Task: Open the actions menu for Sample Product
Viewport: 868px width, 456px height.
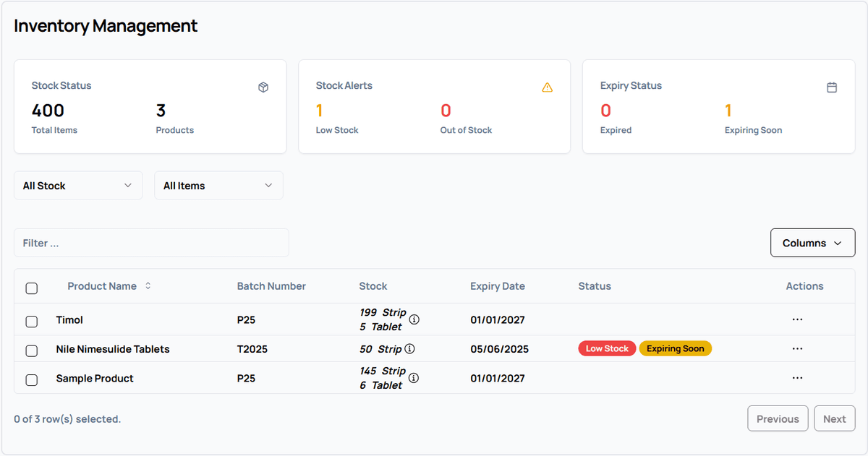Action: pos(797,377)
